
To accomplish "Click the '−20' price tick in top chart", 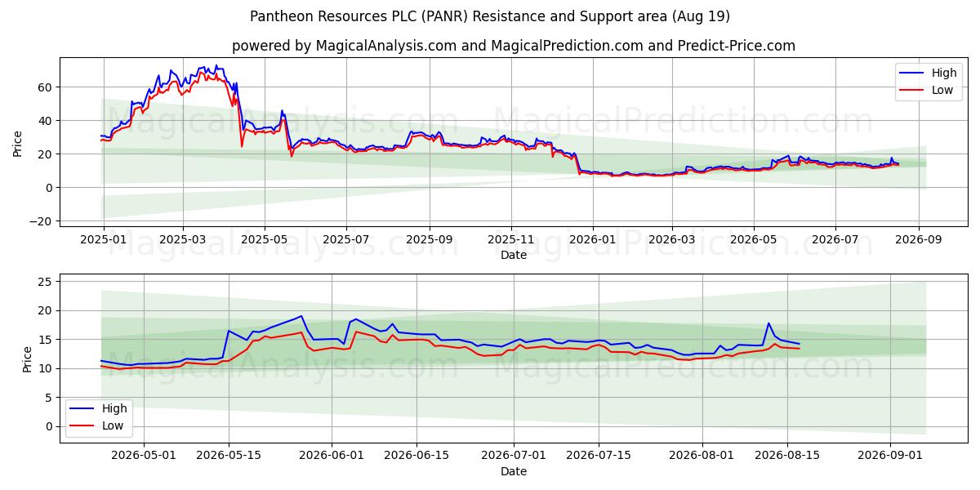I will pyautogui.click(x=41, y=221).
